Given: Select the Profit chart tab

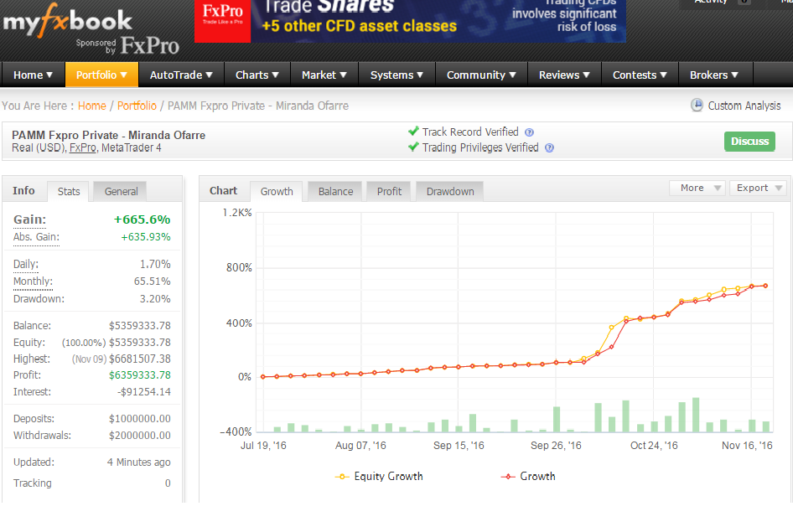Looking at the screenshot, I should (389, 192).
